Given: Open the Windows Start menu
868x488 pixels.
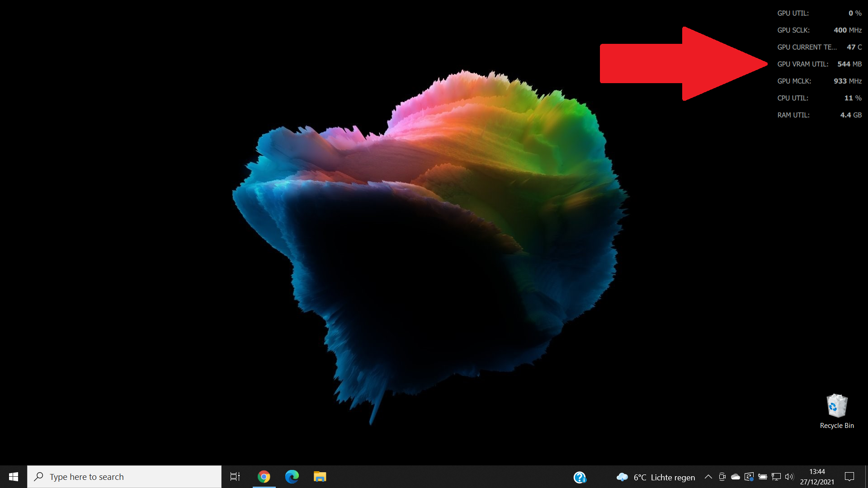Looking at the screenshot, I should [x=14, y=477].
